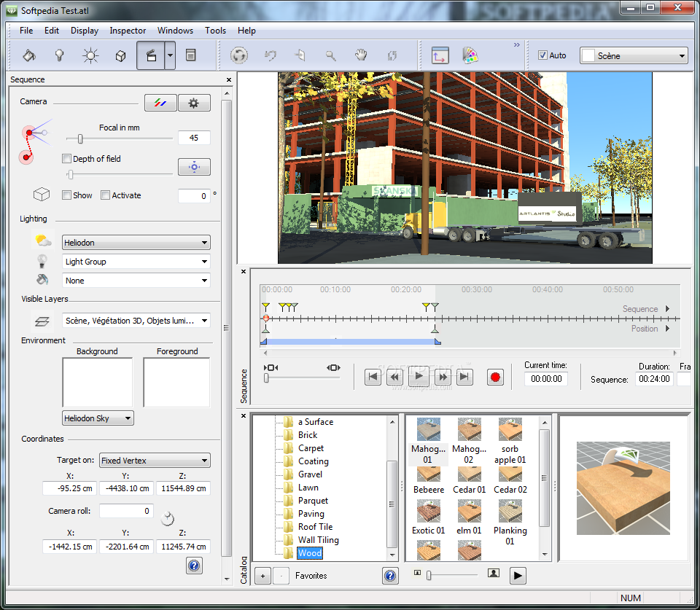Click the red Record button
700x610 pixels.
point(495,377)
